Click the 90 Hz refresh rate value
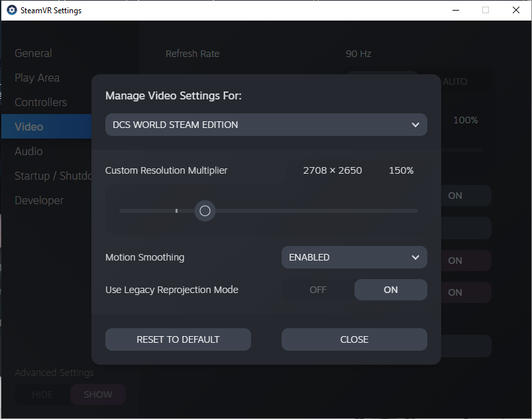 [358, 54]
